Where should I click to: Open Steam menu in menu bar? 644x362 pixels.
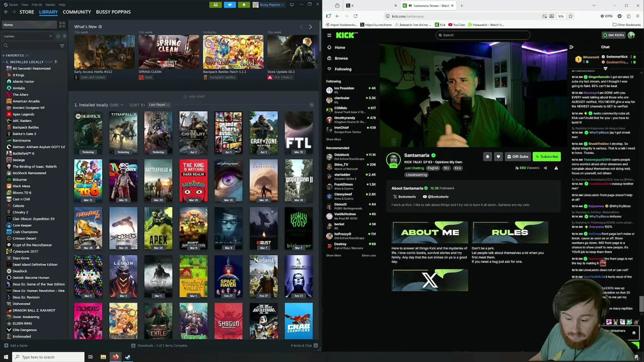(x=13, y=5)
